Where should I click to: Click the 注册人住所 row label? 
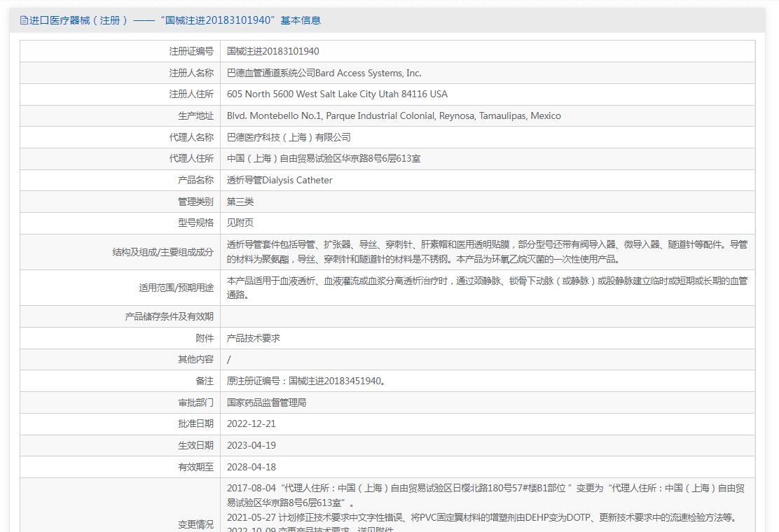[x=191, y=94]
